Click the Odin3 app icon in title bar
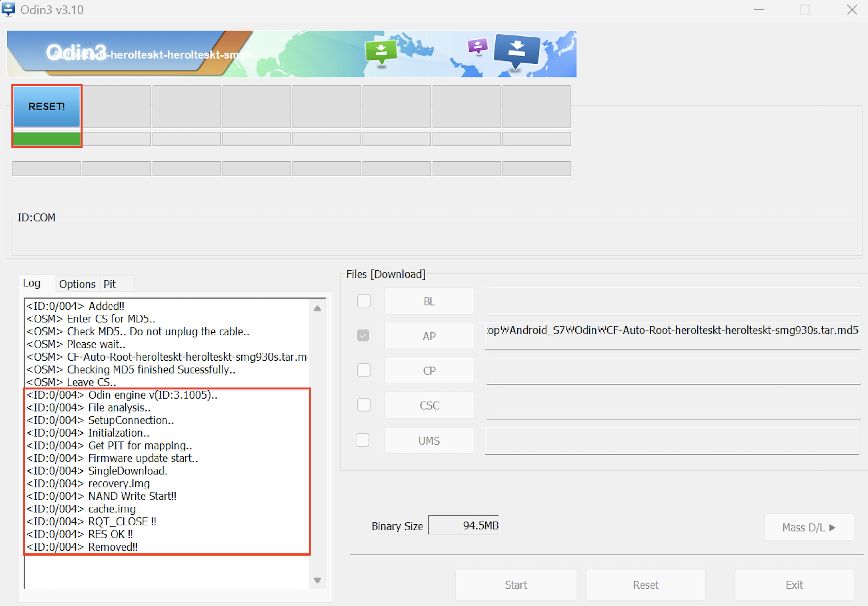The width and height of the screenshot is (868, 606). pyautogui.click(x=8, y=9)
